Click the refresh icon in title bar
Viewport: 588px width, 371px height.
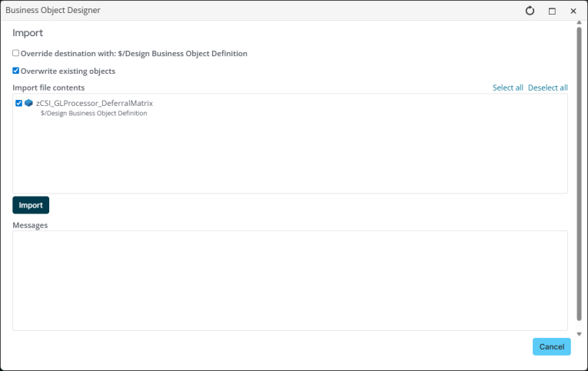(x=530, y=11)
